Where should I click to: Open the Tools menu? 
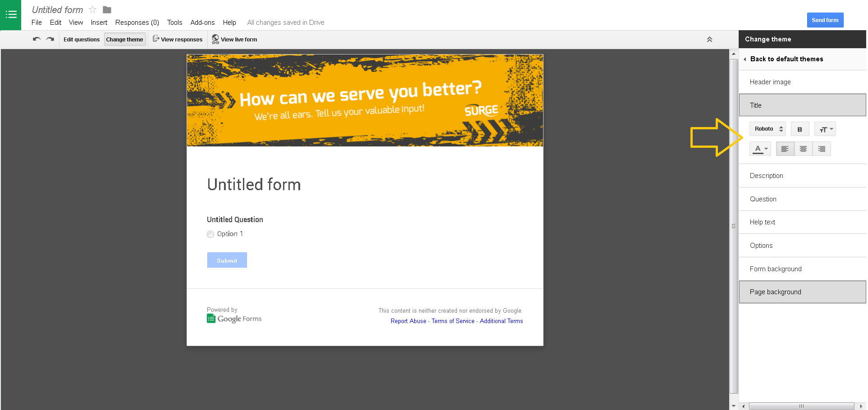tap(174, 23)
